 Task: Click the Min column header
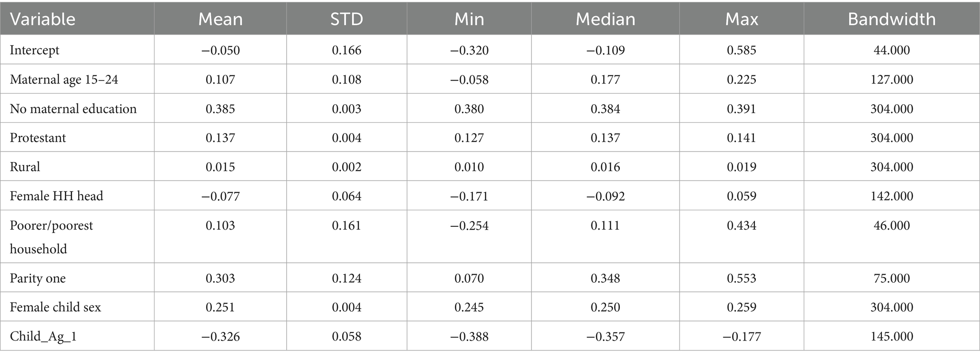pyautogui.click(x=469, y=19)
